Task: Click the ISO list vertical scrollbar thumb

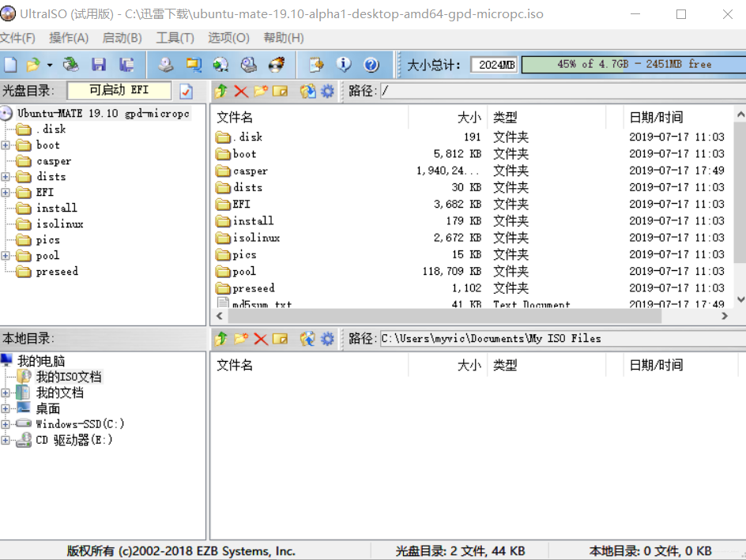Action: click(740, 193)
